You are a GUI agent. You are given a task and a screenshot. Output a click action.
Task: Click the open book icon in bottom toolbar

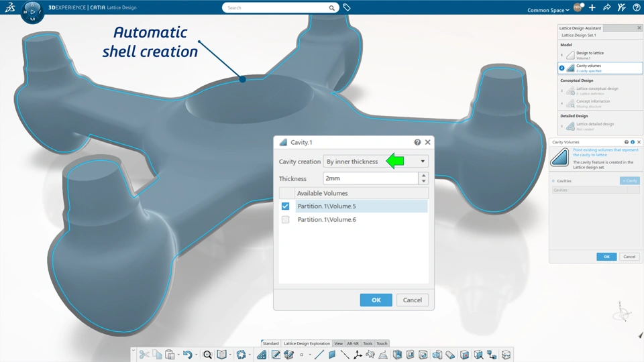pos(221,354)
